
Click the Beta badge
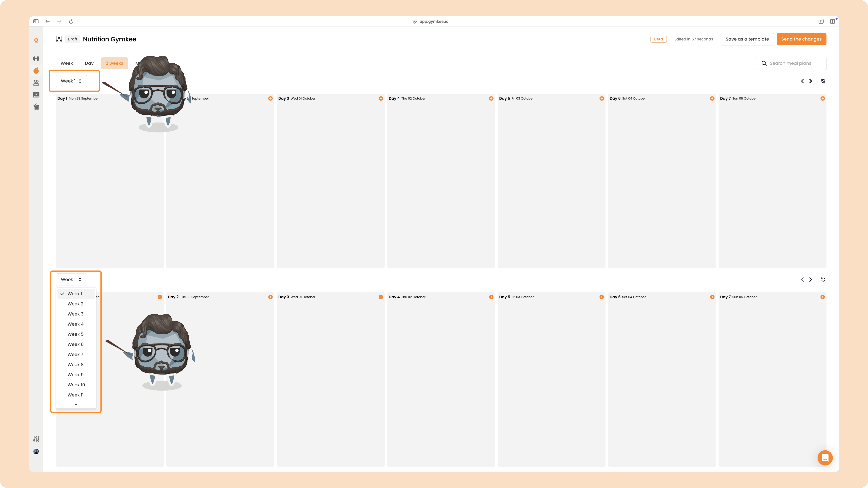658,39
